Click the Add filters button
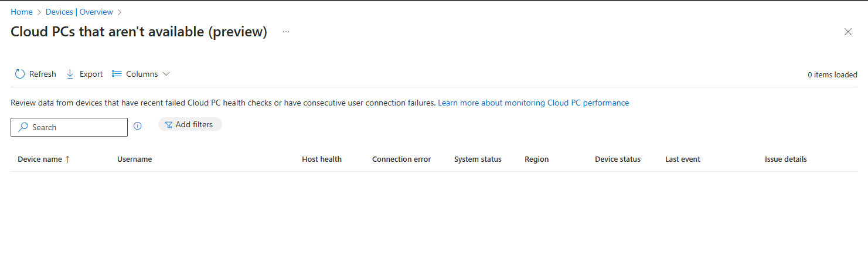This screenshot has height=255, width=868. 190,124
